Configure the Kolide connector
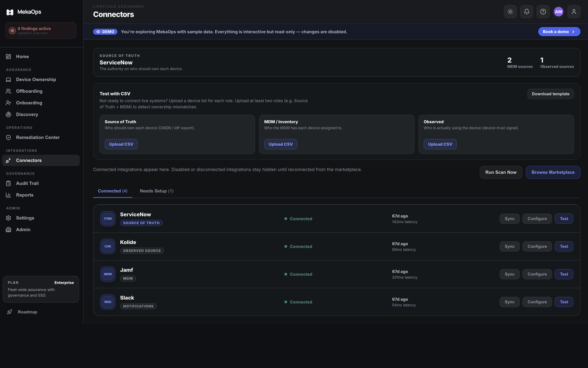The image size is (588, 368). [537, 246]
